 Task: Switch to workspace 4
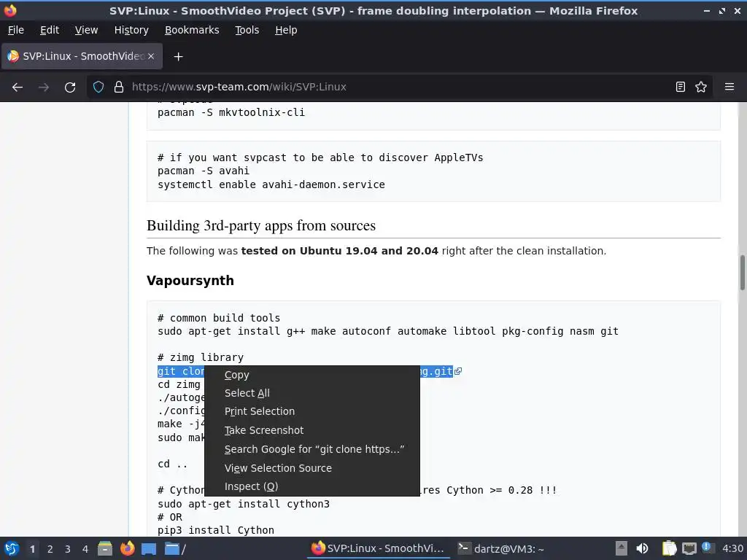pyautogui.click(x=85, y=549)
